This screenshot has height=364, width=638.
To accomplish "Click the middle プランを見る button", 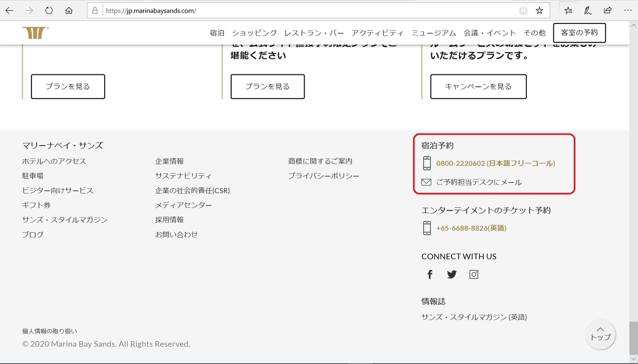I will coord(267,87).
